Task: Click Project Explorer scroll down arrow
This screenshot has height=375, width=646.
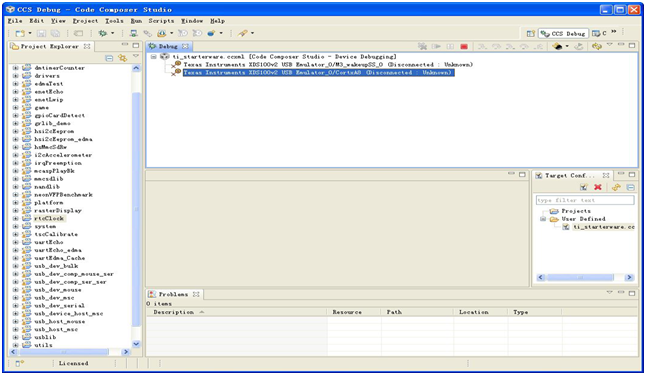Action: [x=136, y=344]
